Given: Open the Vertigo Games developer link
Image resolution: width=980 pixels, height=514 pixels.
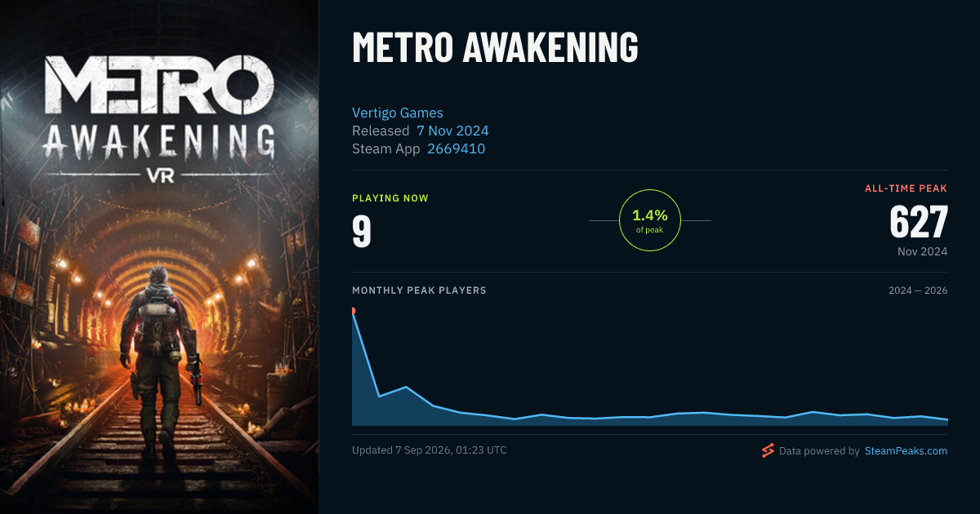Looking at the screenshot, I should pyautogui.click(x=398, y=113).
